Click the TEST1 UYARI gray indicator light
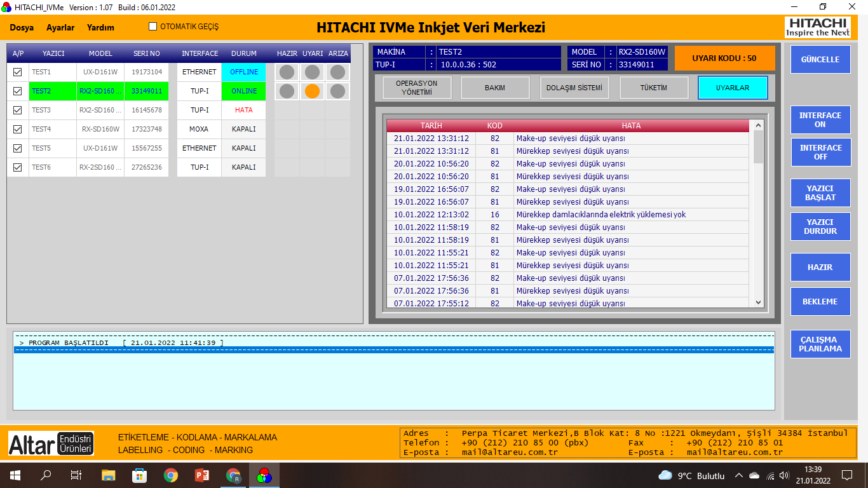 312,72
